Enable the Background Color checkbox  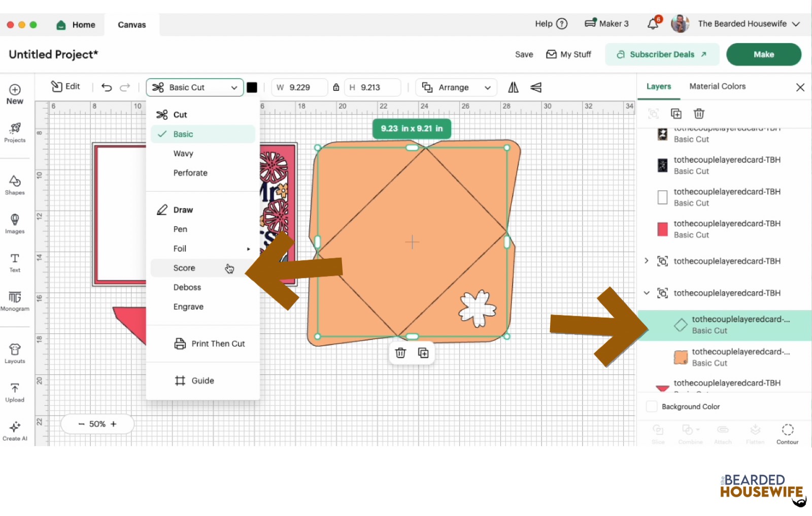tap(651, 406)
